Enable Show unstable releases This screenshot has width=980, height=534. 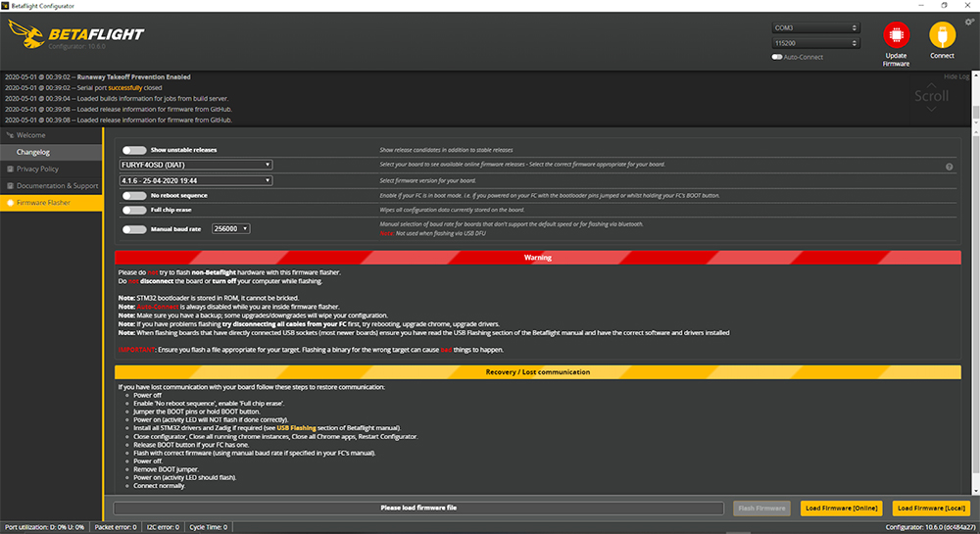pyautogui.click(x=133, y=150)
